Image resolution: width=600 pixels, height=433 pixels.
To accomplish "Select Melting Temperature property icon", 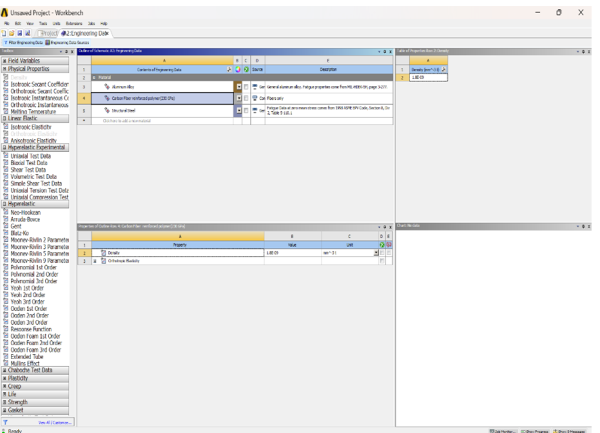I will tap(6, 111).
